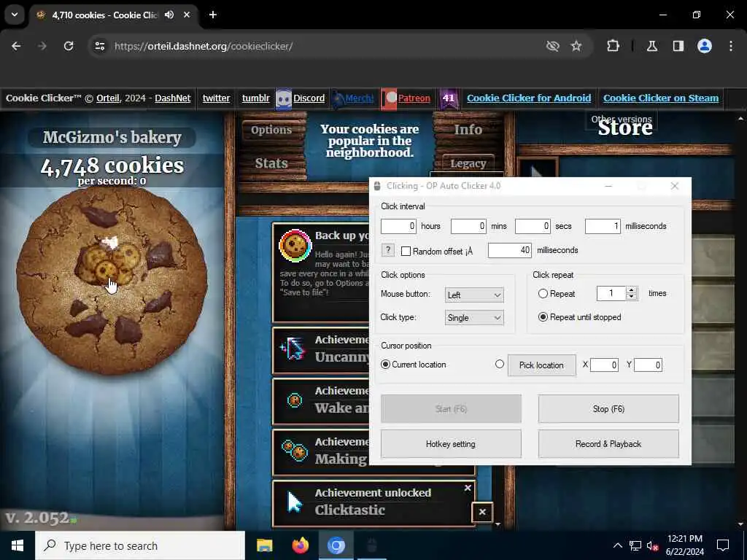The width and height of the screenshot is (747, 560).
Task: Open the Click type dropdown
Action: [474, 318]
